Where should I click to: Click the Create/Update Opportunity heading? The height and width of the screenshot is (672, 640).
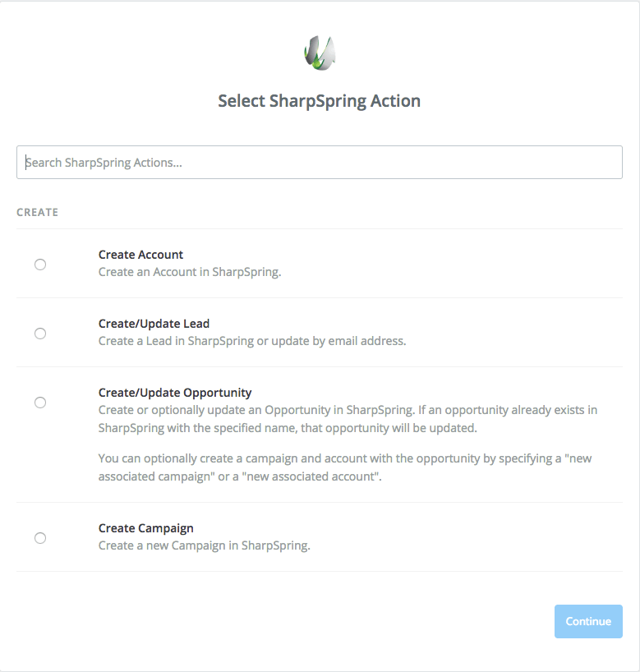click(x=175, y=393)
